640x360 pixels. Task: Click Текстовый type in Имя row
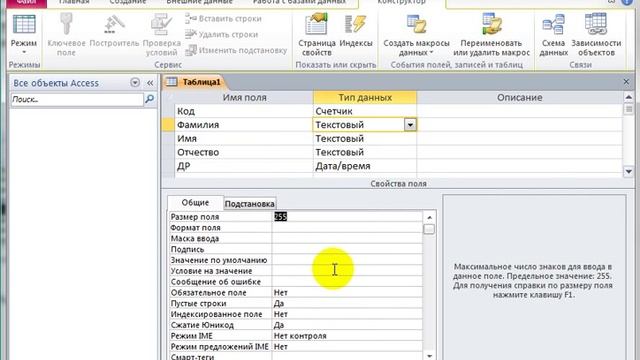click(x=365, y=139)
